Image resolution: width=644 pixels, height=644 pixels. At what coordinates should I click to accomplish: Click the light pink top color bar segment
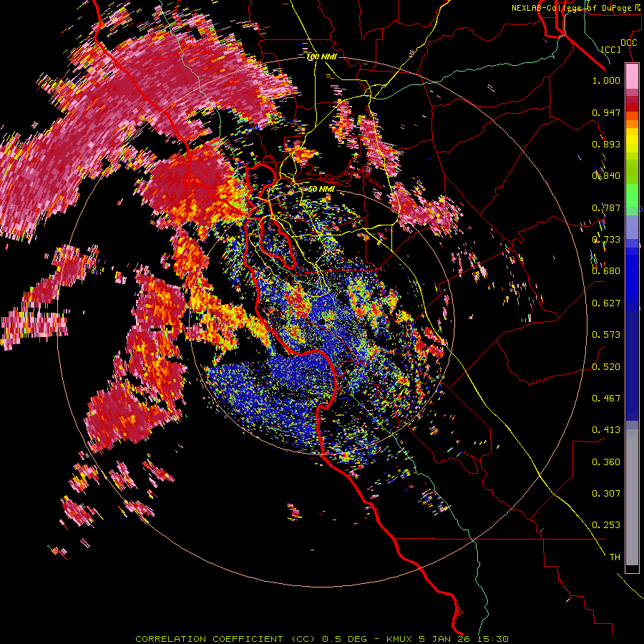click(632, 77)
